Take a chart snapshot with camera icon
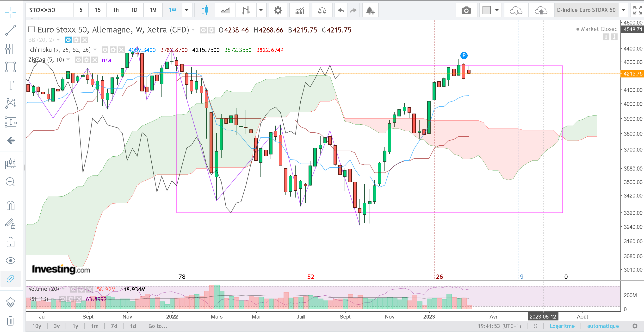Screen dimensions: 644x332 pyautogui.click(x=466, y=10)
